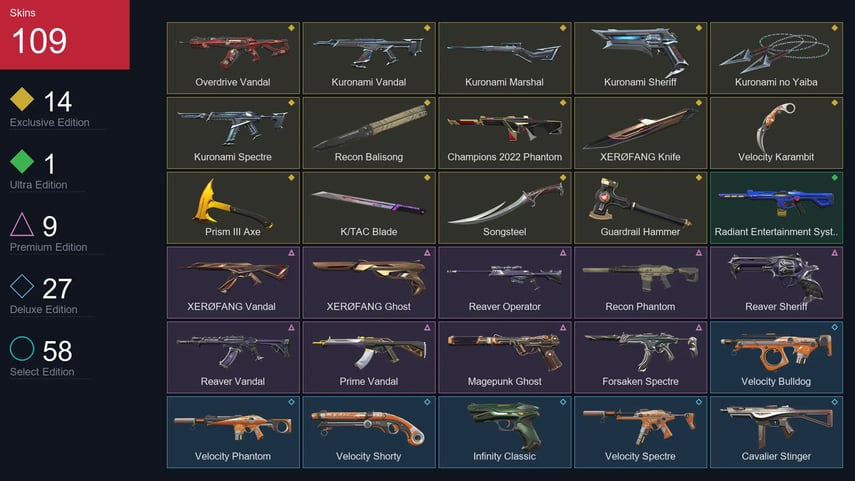Select the Songsteel sword skin card
Image resolution: width=855 pixels, height=481 pixels.
504,207
